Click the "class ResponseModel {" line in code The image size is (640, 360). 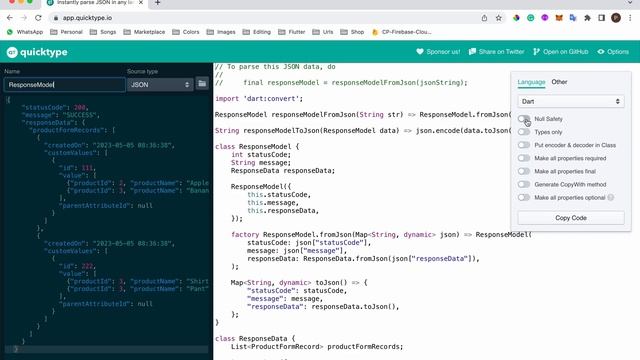coord(257,147)
